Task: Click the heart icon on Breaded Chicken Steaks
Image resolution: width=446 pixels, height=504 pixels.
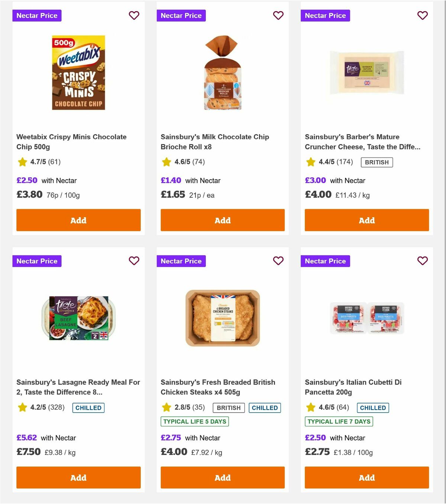Action: [x=278, y=261]
